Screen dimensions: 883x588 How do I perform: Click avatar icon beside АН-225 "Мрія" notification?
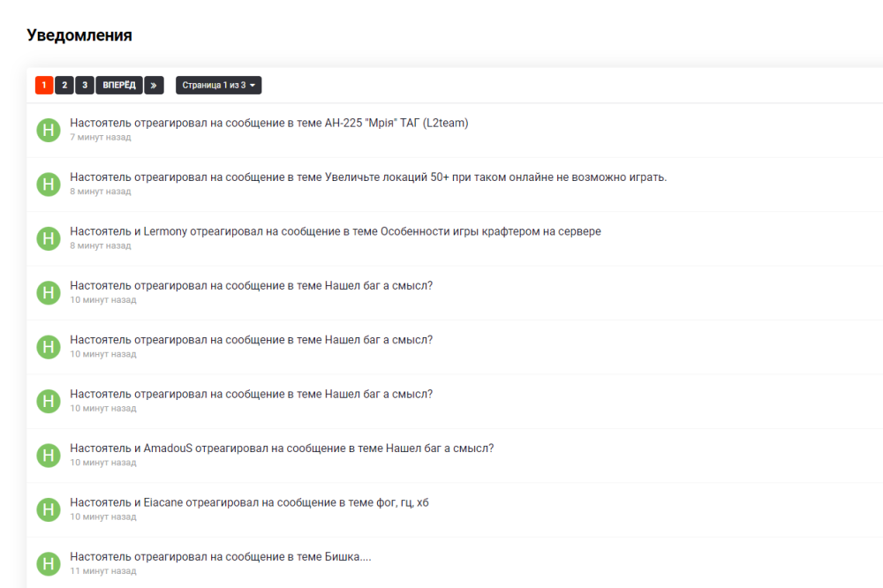pos(49,130)
